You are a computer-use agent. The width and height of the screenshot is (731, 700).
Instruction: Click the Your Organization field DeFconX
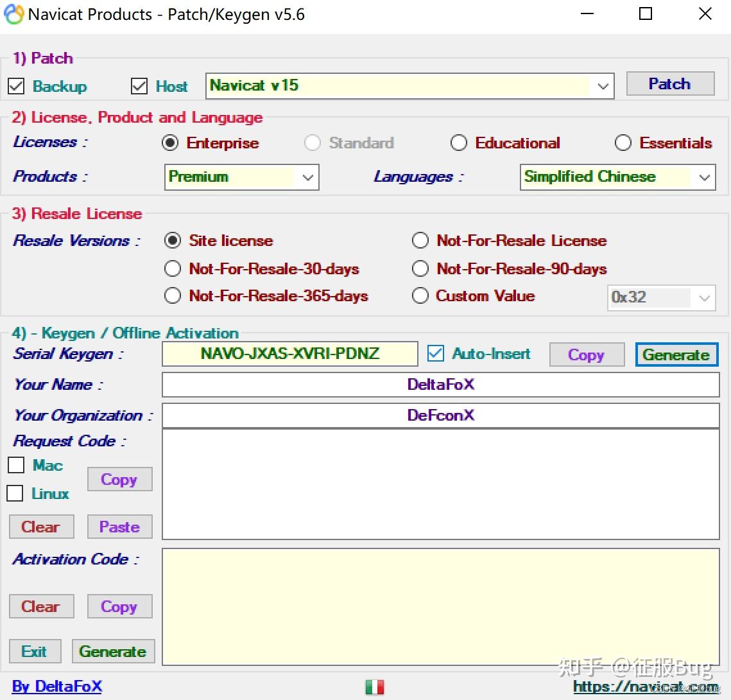(x=440, y=415)
